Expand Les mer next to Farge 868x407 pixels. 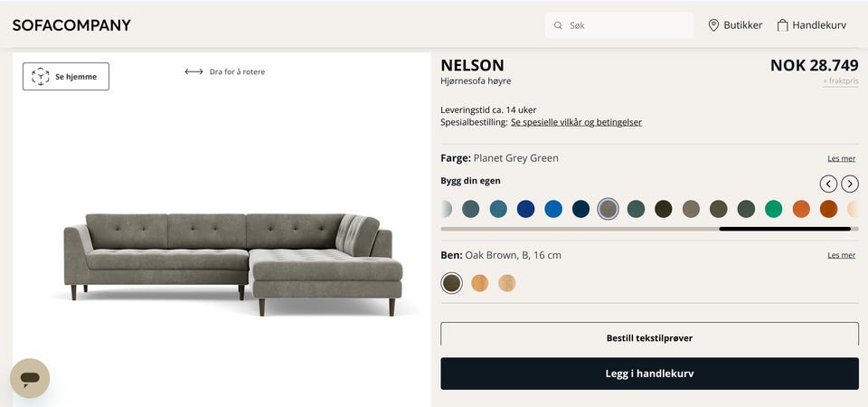842,158
